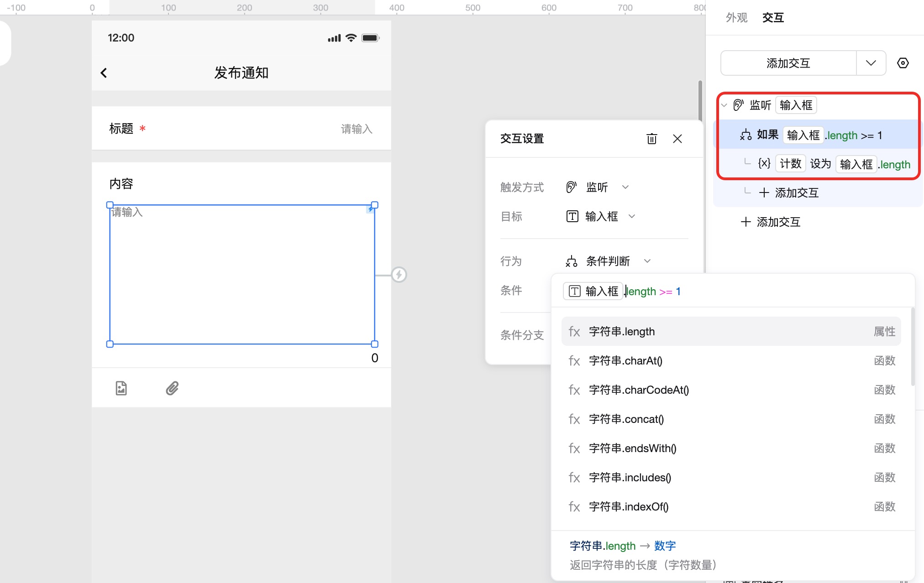Click the T-shaped 输入框 icon in the 目标 row
The width and height of the screenshot is (924, 583).
(x=572, y=216)
